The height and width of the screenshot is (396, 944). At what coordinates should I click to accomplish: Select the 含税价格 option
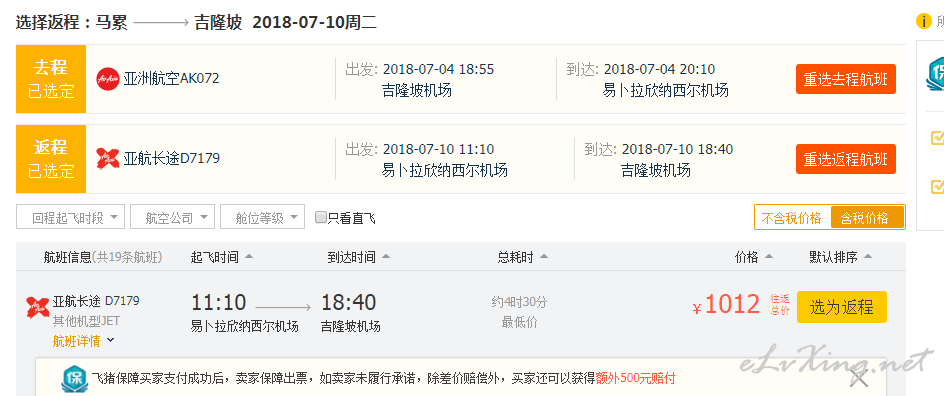[866, 218]
